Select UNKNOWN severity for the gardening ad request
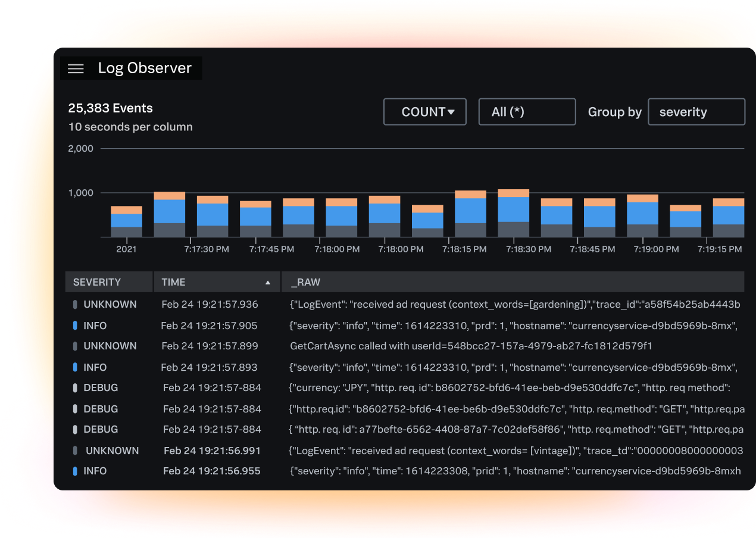Viewport: 756px width, 538px height. pyautogui.click(x=110, y=304)
